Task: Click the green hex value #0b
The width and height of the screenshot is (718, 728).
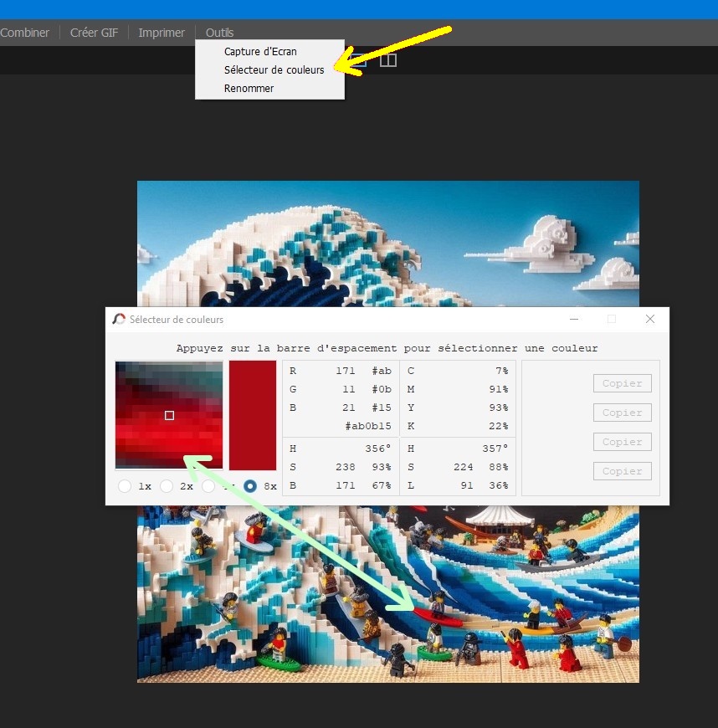Action: [x=382, y=390]
